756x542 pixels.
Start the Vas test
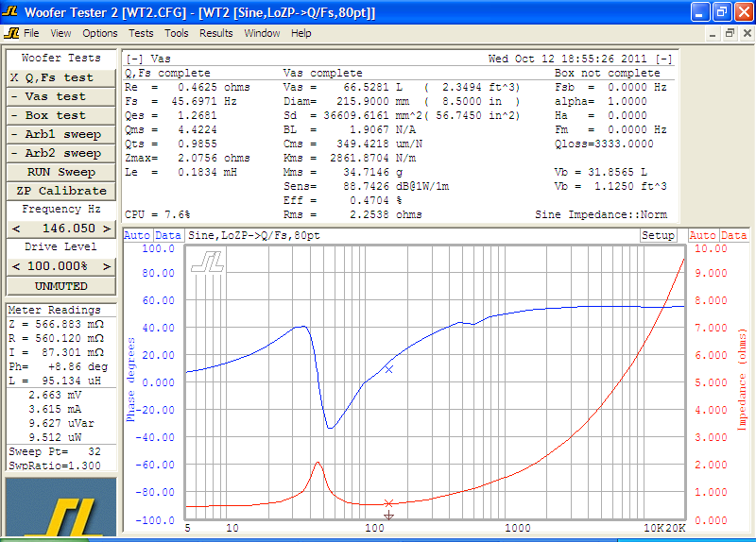pos(60,96)
